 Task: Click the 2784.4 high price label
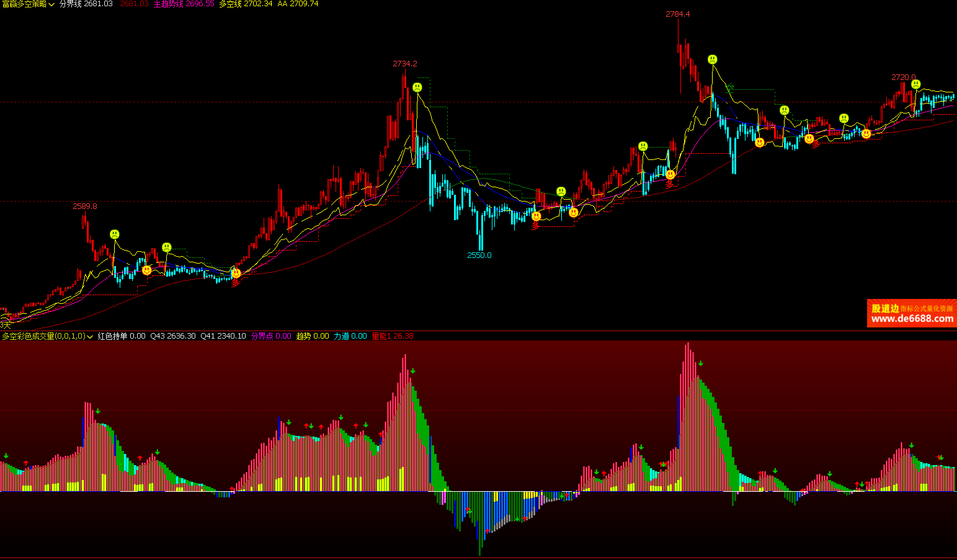pos(678,14)
